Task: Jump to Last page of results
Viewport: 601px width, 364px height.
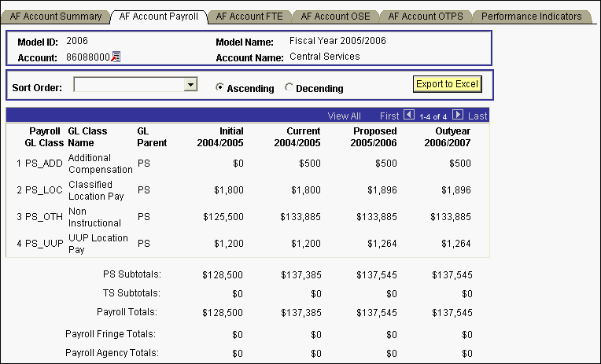Action: [x=477, y=116]
